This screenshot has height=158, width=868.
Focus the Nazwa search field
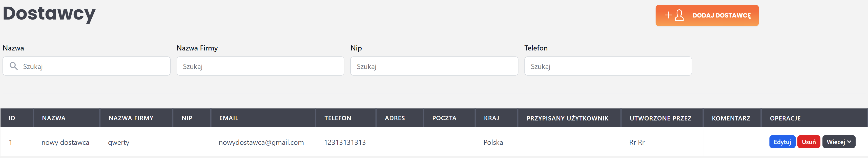pyautogui.click(x=94, y=66)
